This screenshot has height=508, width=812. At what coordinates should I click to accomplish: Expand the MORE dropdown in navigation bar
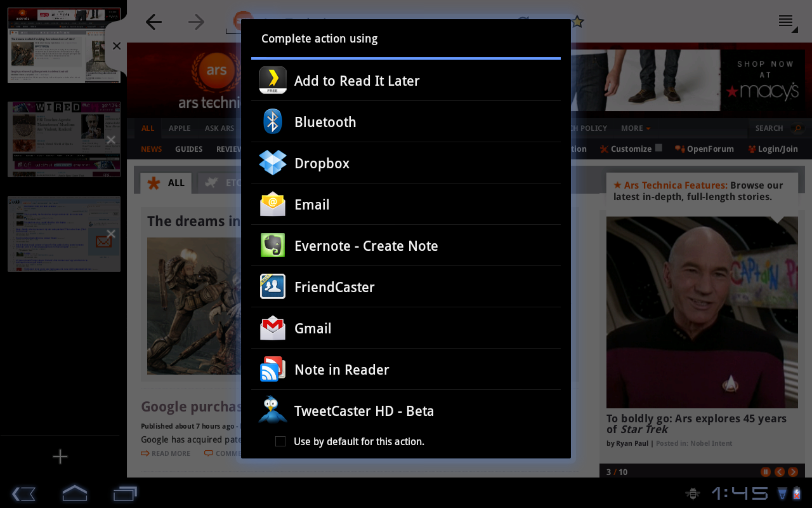(x=635, y=128)
